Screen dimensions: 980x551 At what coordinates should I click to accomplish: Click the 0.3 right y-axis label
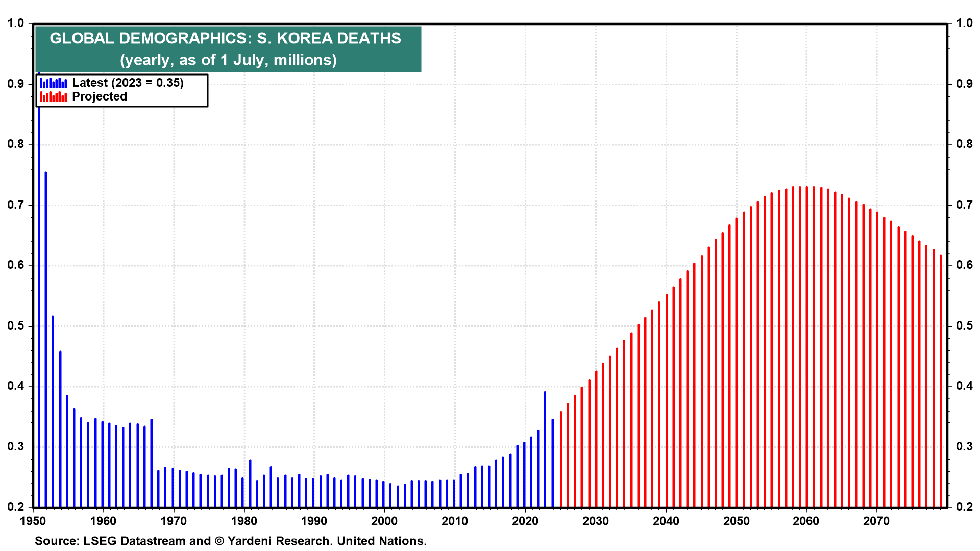click(964, 446)
